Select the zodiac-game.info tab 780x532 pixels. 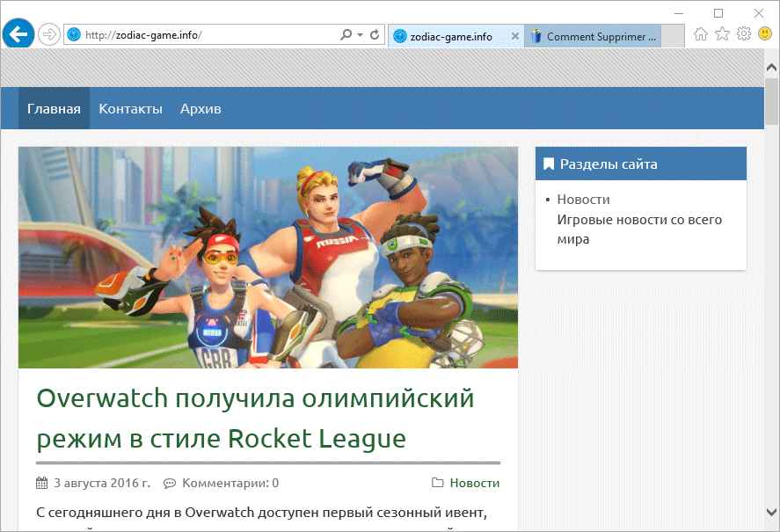[x=456, y=36]
